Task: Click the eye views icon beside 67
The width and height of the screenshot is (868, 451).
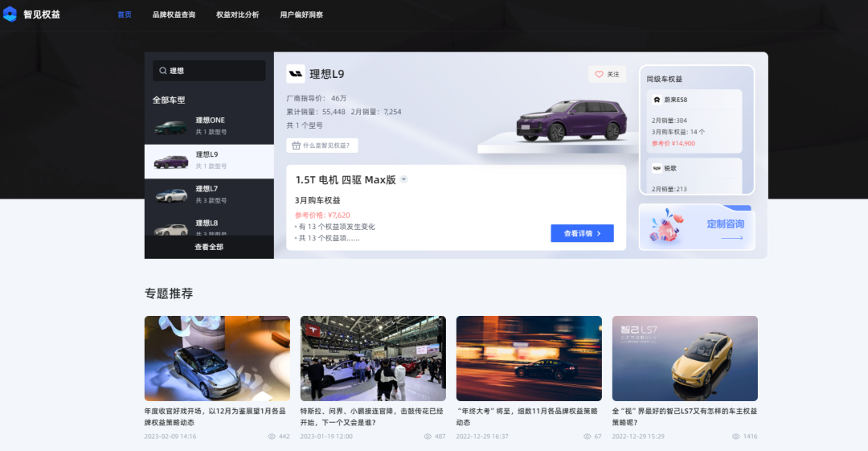Action: click(587, 437)
